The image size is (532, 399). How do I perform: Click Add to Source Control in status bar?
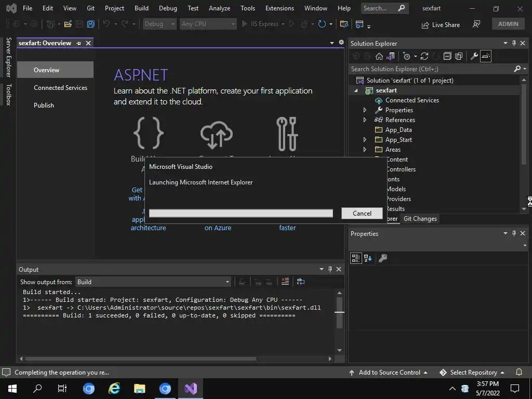tap(389, 372)
